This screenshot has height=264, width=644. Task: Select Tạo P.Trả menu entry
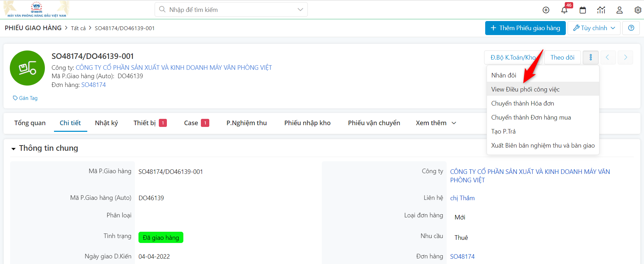[x=543, y=131]
